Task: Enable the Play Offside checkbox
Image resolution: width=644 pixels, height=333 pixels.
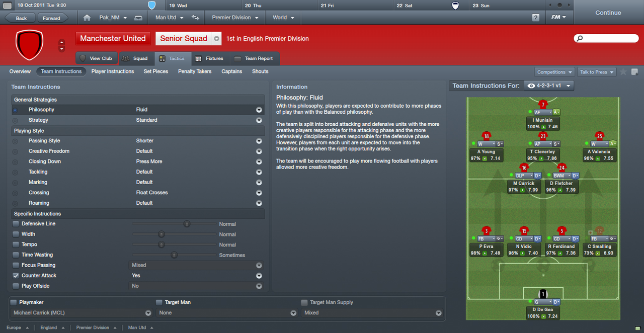Action: 16,286
